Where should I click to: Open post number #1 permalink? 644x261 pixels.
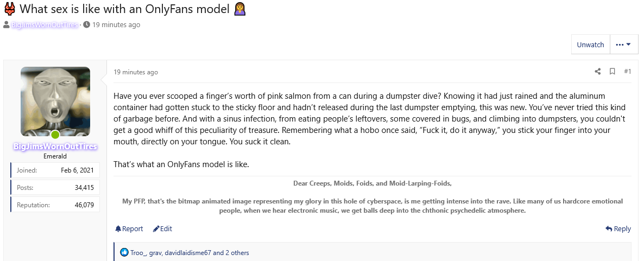(x=627, y=72)
